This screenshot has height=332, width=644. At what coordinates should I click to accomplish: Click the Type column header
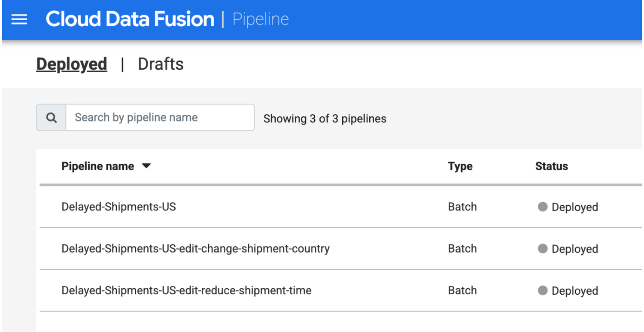click(x=460, y=166)
